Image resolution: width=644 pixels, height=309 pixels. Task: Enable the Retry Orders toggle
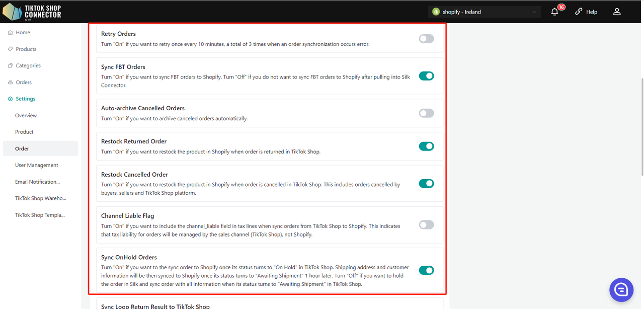pyautogui.click(x=426, y=39)
